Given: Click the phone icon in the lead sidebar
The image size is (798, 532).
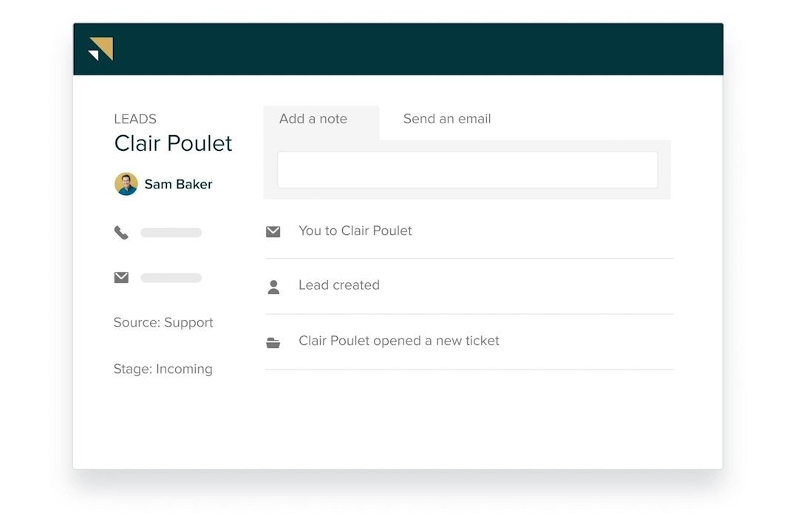Looking at the screenshot, I should point(121,231).
